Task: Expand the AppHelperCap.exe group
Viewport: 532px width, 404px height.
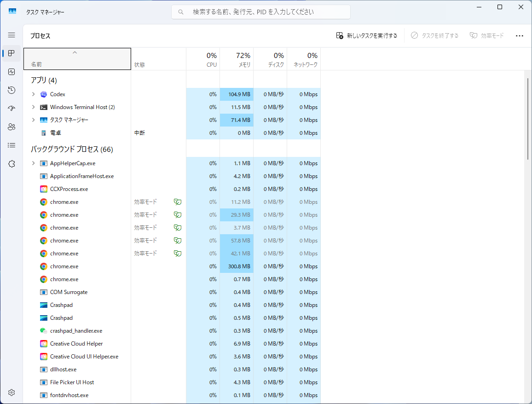Action: (33, 163)
